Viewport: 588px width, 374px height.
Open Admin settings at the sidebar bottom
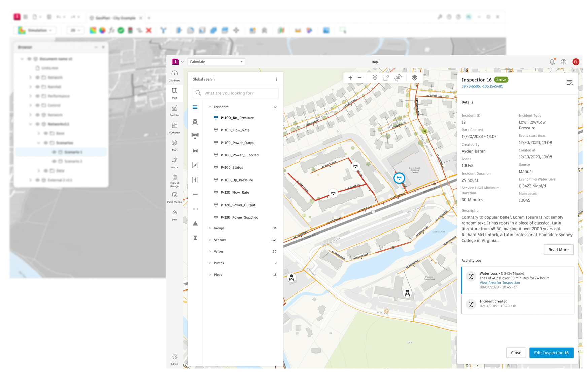(x=174, y=360)
